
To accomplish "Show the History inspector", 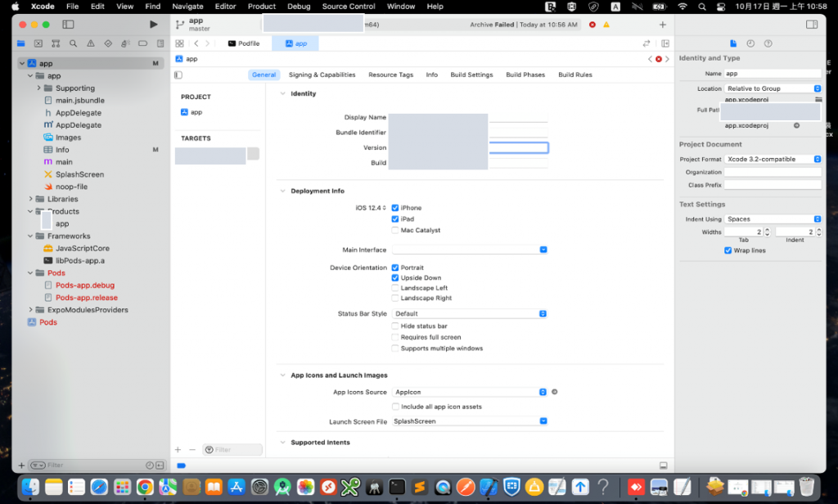I will click(750, 43).
